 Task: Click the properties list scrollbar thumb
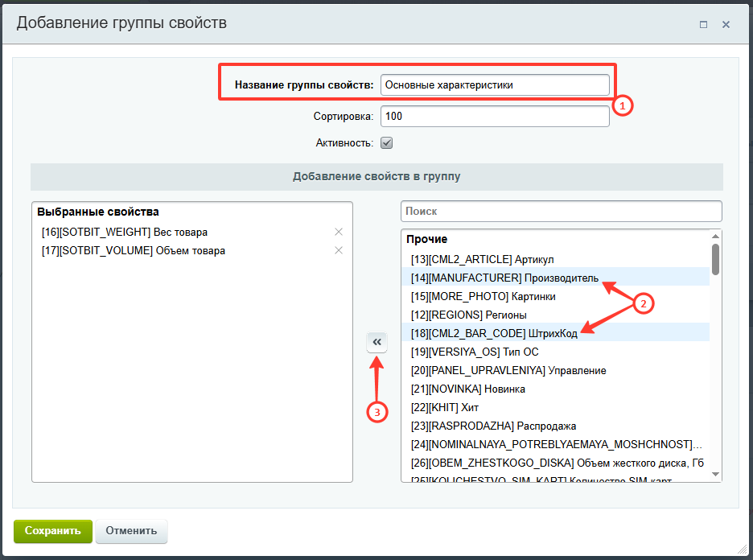point(715,259)
